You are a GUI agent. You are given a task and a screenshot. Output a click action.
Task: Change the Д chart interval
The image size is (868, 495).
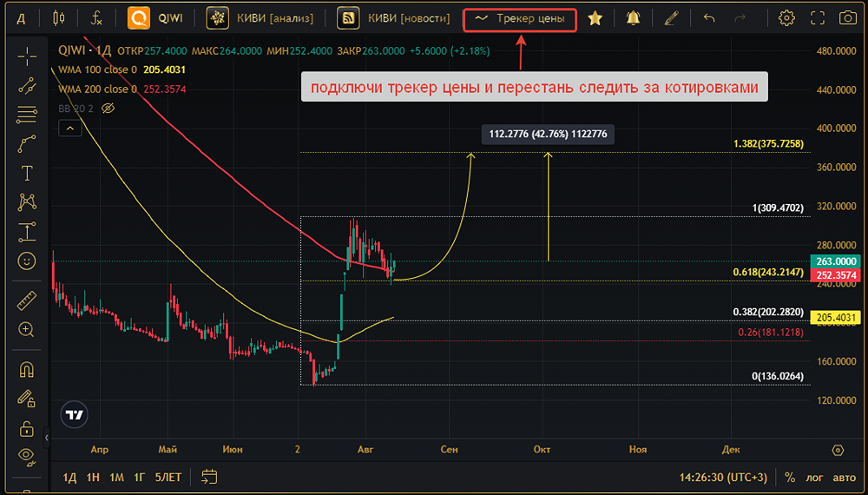click(x=21, y=18)
